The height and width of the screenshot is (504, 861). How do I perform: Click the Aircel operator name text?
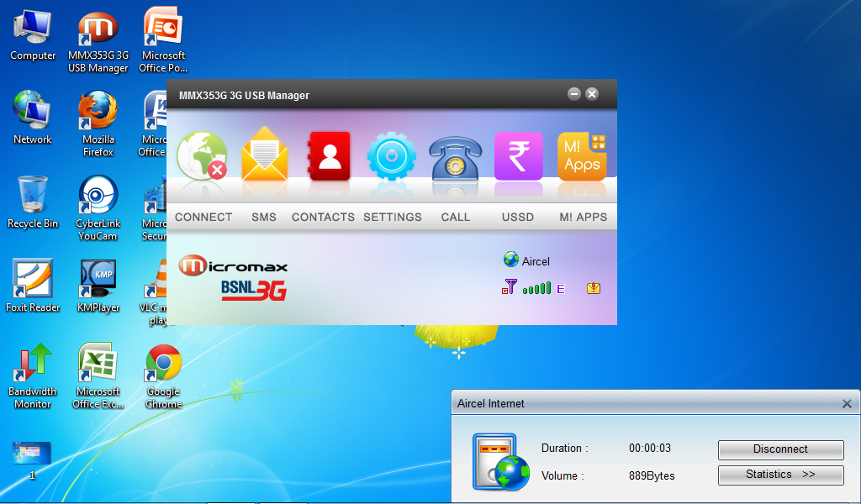click(536, 261)
